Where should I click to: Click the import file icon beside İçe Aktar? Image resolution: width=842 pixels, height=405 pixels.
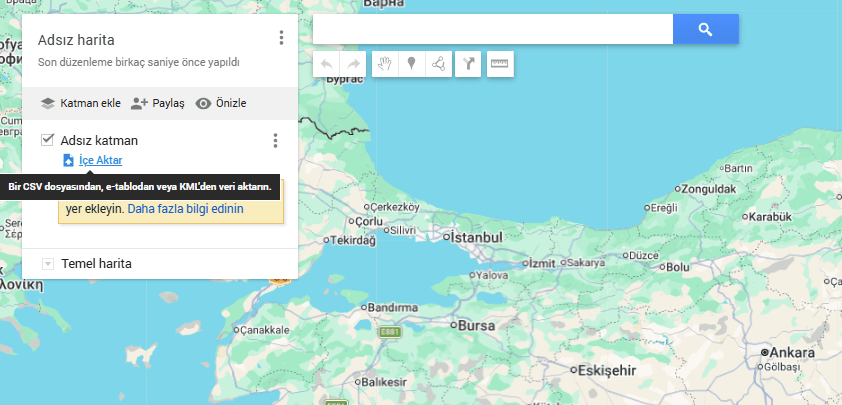click(68, 160)
